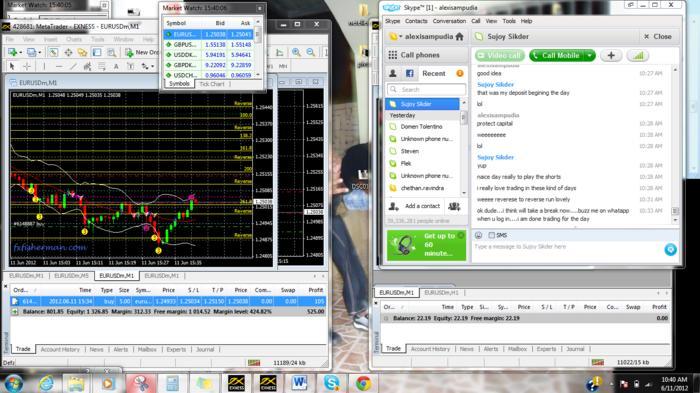Screen dimensions: 700x393
Task: Show Skype contacts list person icon
Action: (393, 73)
